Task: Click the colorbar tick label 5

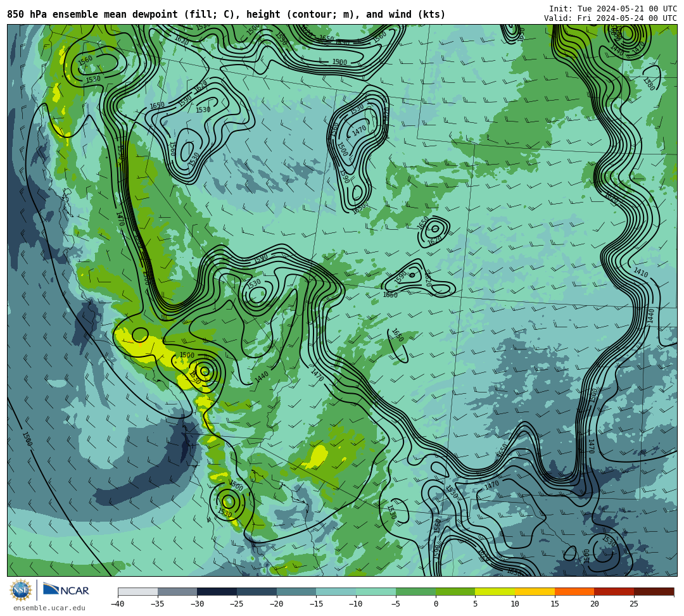Action: pyautogui.click(x=475, y=604)
